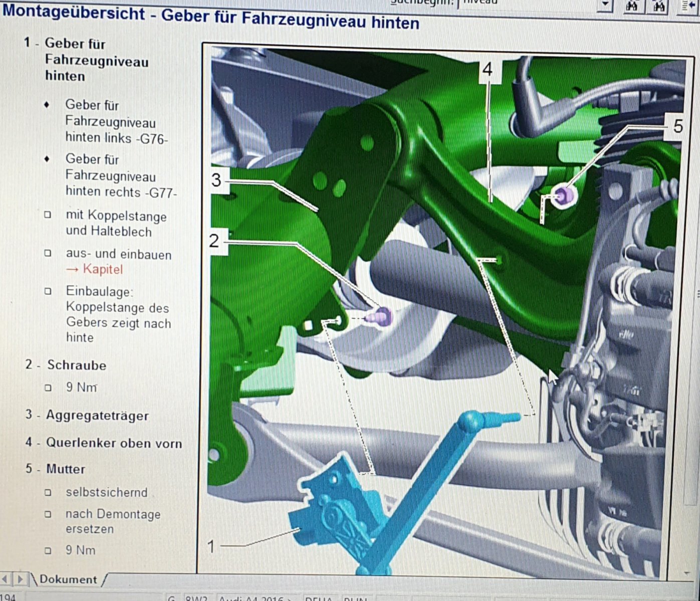Viewport: 700px width, 601px height.
Task: Select the nach Demontage ersetzen line
Action: [x=113, y=521]
